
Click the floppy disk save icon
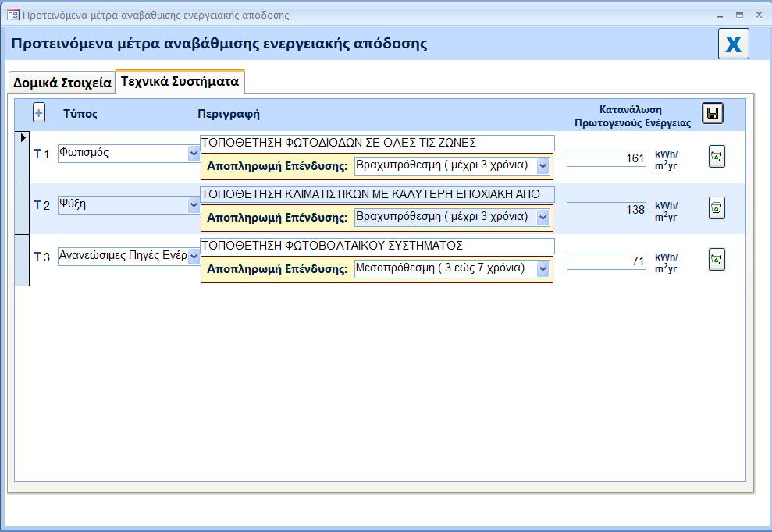pos(713,113)
